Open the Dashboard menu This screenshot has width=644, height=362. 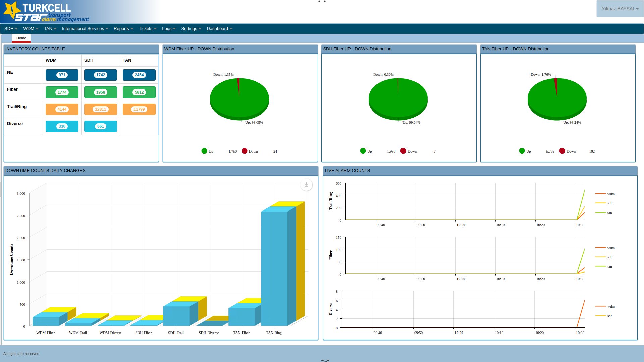click(219, 29)
